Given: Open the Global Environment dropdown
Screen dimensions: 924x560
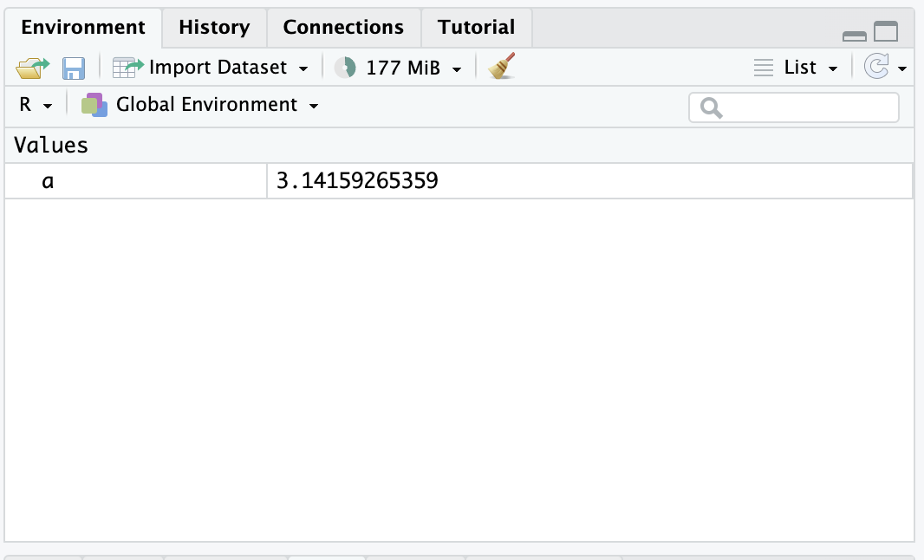Looking at the screenshot, I should pyautogui.click(x=200, y=105).
